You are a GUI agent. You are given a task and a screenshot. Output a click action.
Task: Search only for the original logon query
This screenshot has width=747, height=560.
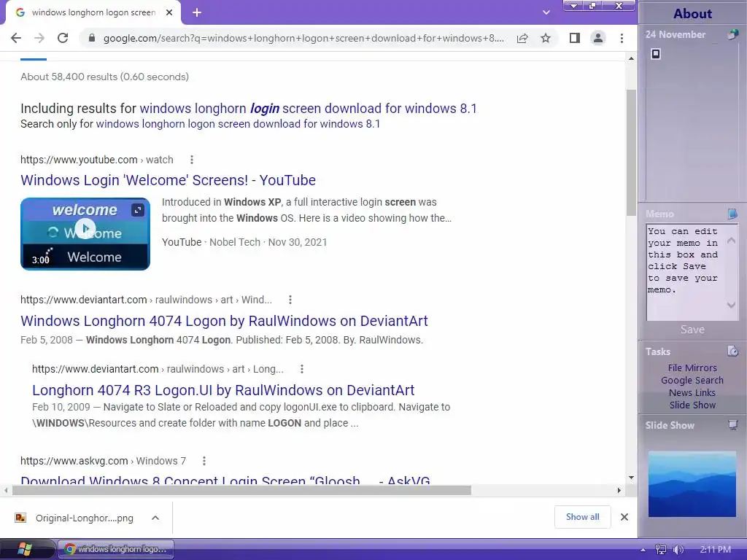point(238,124)
